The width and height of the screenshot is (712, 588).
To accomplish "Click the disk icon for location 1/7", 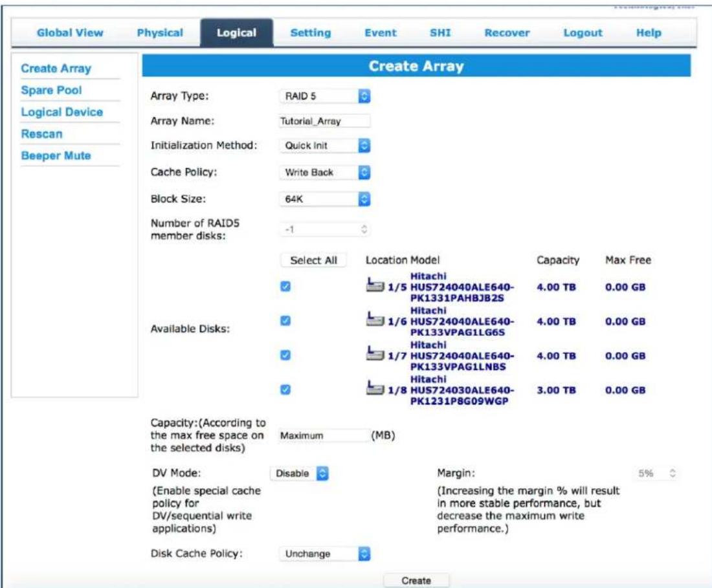I will (x=375, y=354).
